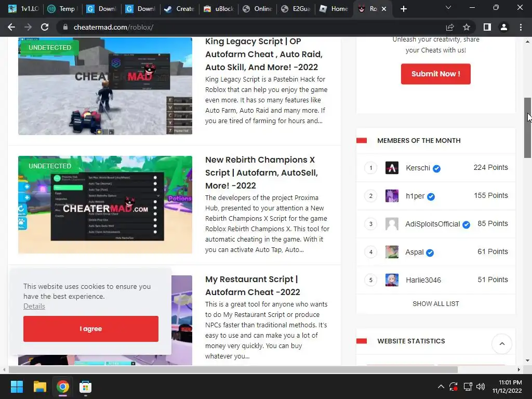Open the clock and date flyout
The width and height of the screenshot is (532, 399).
pyautogui.click(x=507, y=387)
